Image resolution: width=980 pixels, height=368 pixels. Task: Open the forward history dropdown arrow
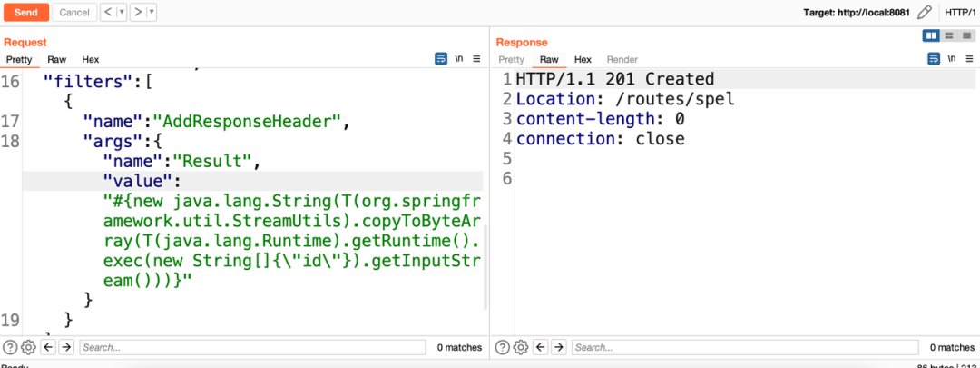pyautogui.click(x=152, y=12)
